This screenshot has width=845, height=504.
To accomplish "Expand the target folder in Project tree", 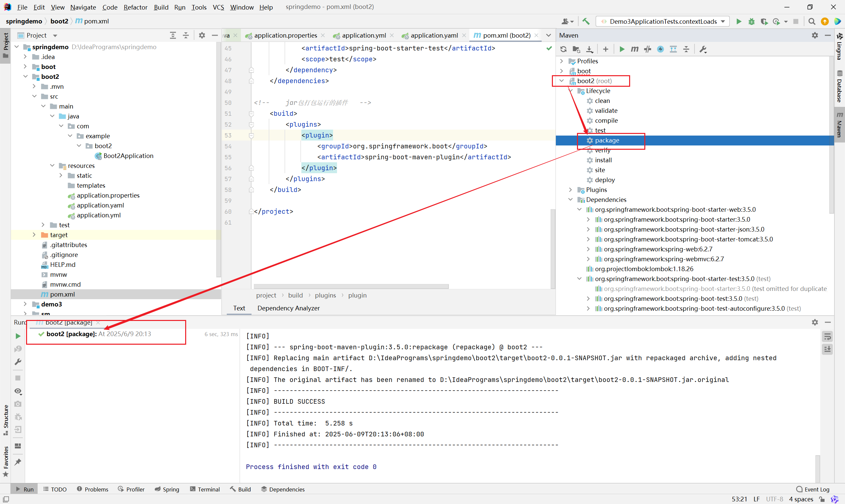I will tap(34, 235).
